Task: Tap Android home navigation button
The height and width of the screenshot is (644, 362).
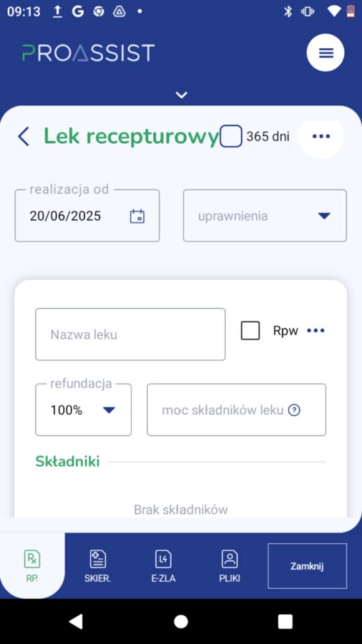Action: point(181,621)
